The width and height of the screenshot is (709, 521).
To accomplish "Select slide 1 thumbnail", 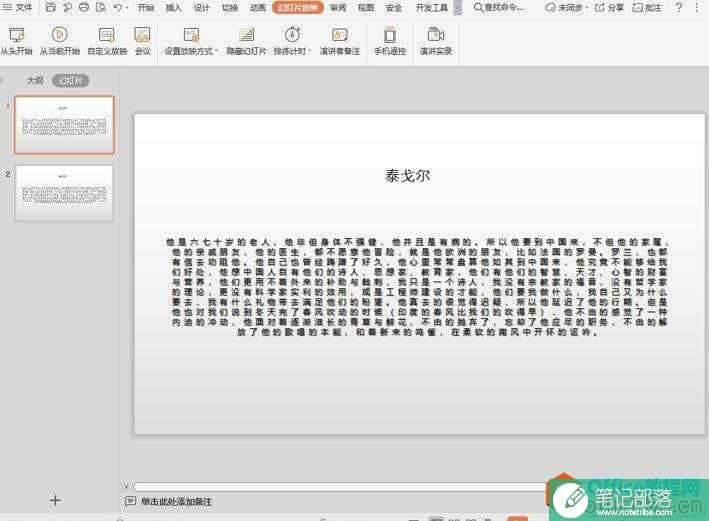I will (x=64, y=125).
